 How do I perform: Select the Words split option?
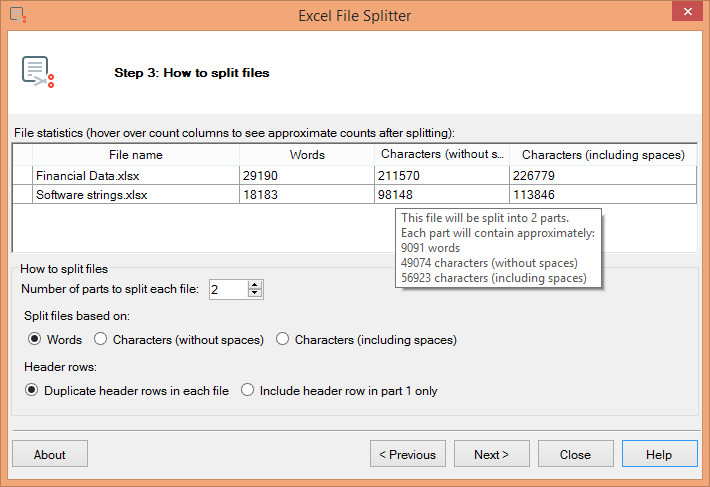pos(35,340)
